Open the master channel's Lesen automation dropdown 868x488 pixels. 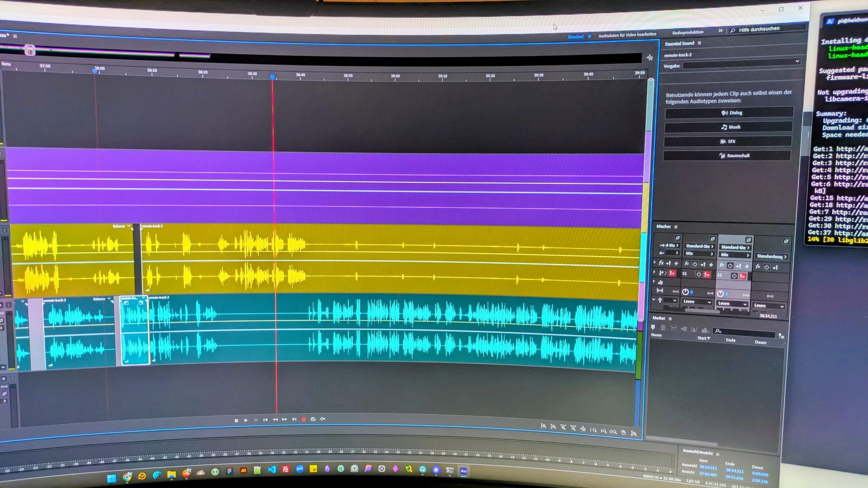tap(769, 306)
